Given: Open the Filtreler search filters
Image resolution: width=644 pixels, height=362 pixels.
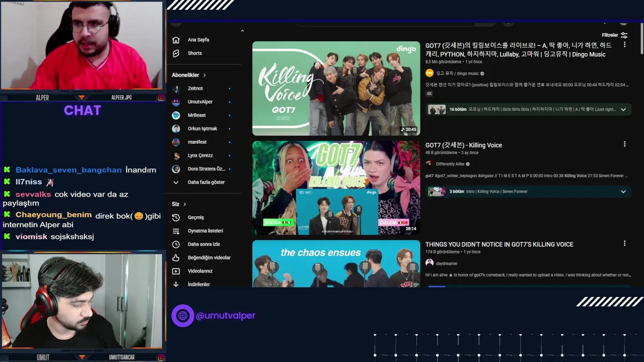Looking at the screenshot, I should tap(614, 35).
